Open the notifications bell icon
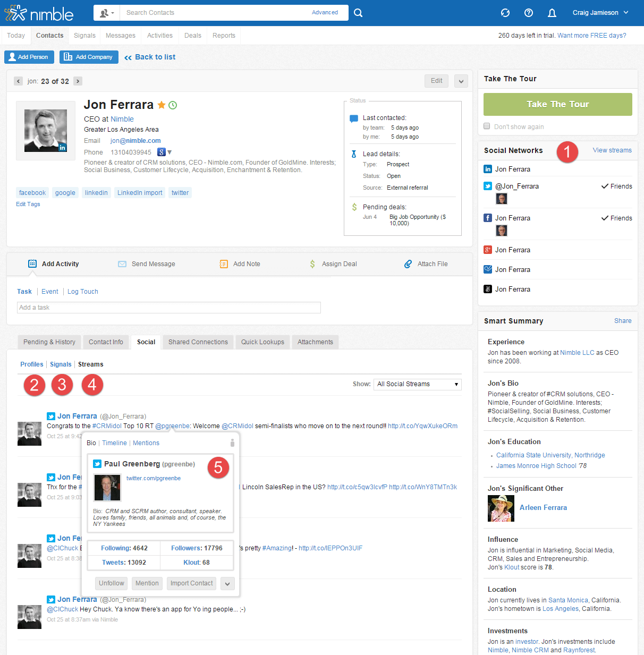The height and width of the screenshot is (655, 644). point(552,13)
